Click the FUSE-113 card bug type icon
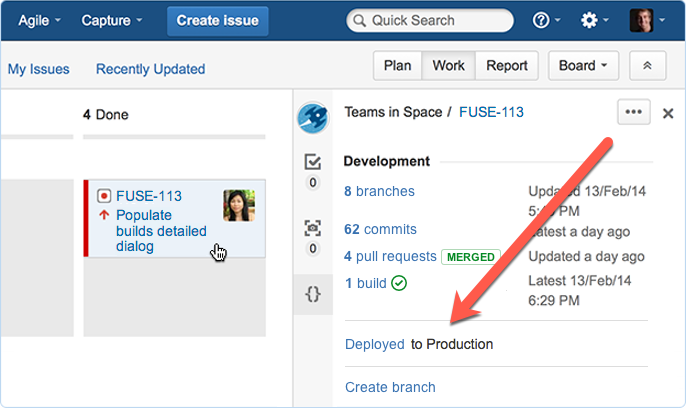Screen dimensions: 686x408 tap(104, 196)
